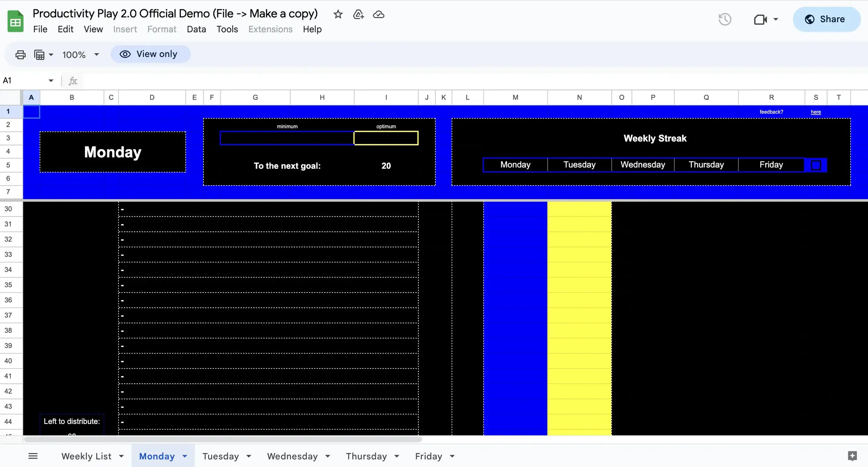
Task: Open filter views dropdown arrow
Action: click(x=51, y=54)
